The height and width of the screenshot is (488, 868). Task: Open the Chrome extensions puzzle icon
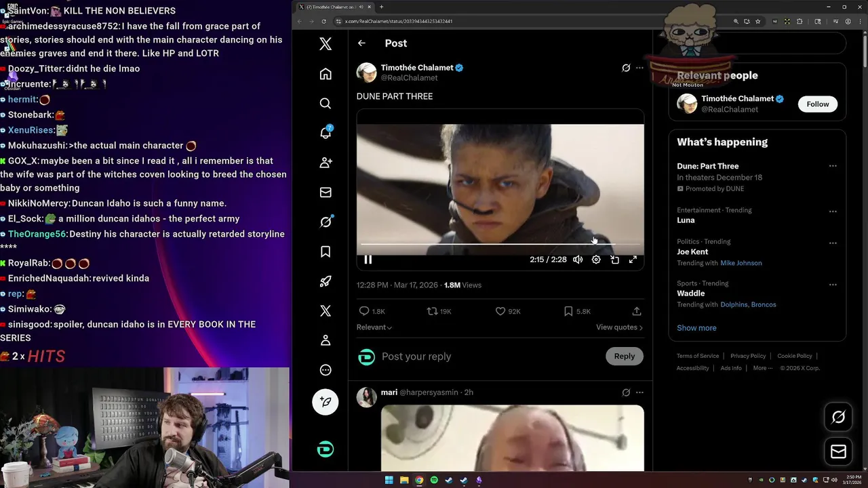800,21
